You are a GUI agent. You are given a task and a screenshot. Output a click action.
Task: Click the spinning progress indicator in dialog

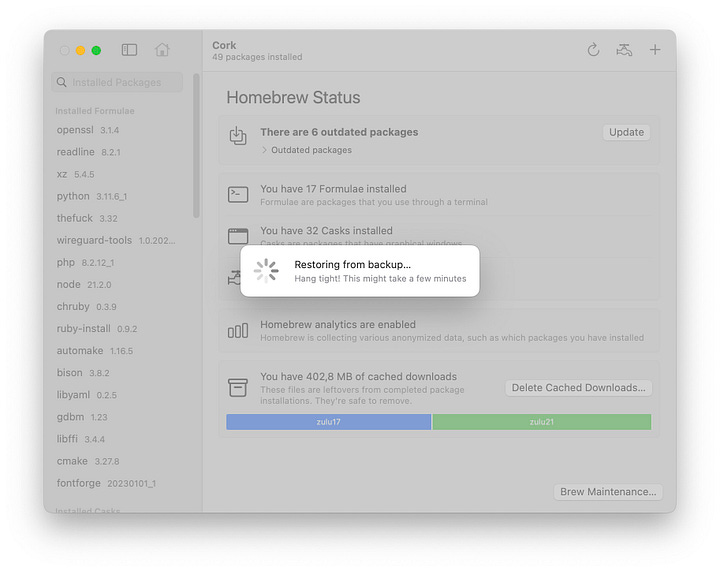266,271
